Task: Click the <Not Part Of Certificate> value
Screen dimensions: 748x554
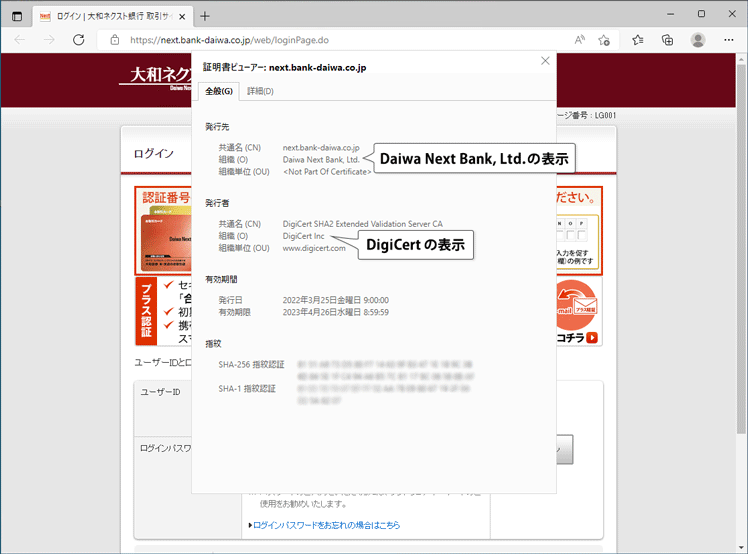Action: click(x=327, y=172)
